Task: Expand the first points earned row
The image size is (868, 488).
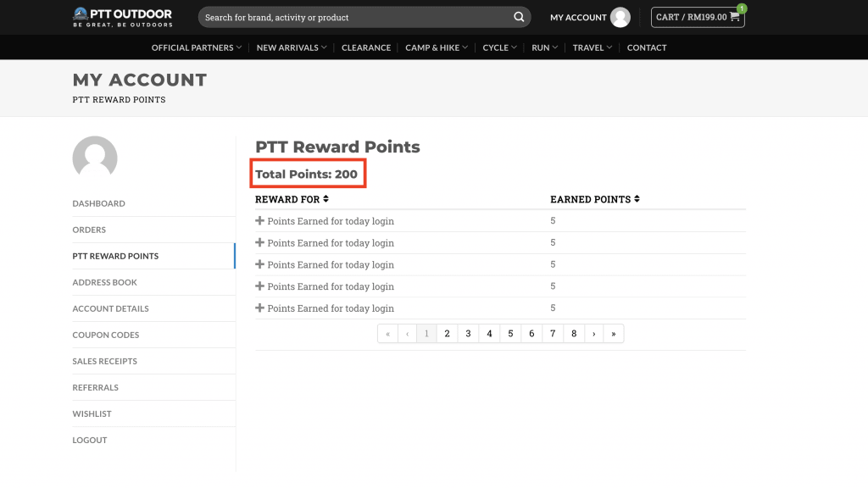Action: click(260, 221)
